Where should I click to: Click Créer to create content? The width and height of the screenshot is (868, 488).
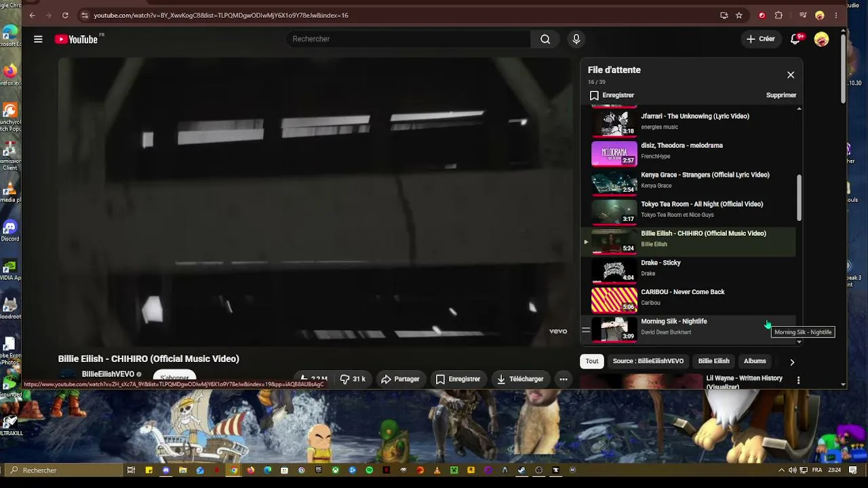pyautogui.click(x=760, y=39)
